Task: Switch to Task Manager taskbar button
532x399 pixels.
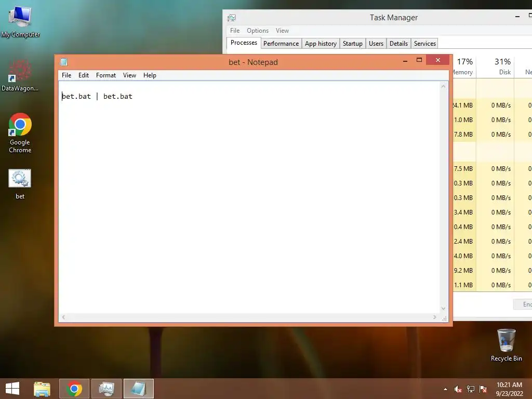Action: 106,389
